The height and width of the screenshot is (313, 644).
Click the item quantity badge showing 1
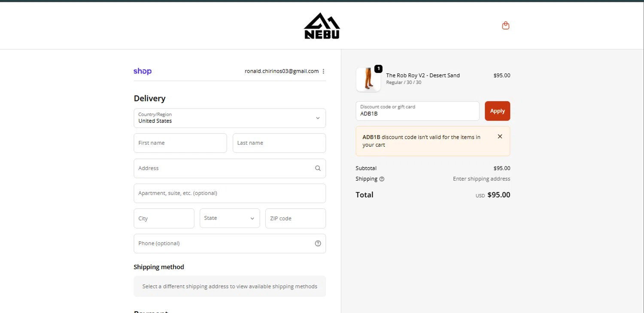(378, 69)
